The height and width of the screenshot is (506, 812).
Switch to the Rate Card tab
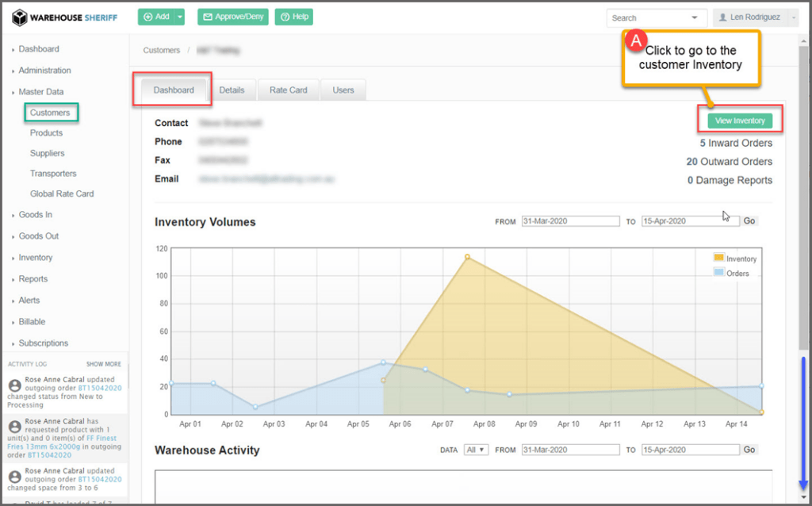[288, 90]
